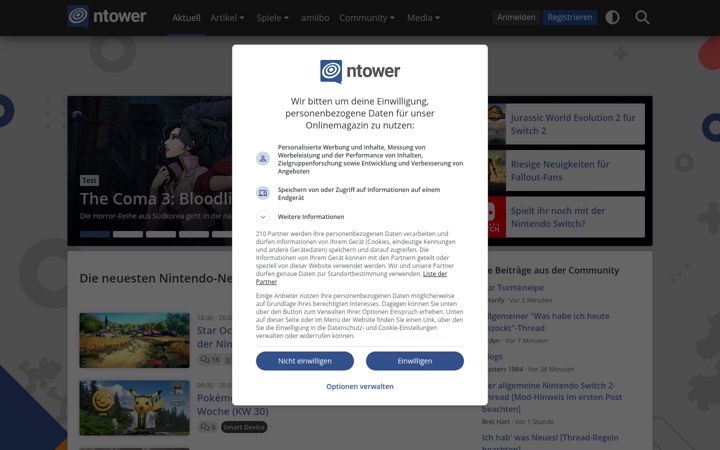Open Jurassic World Evolution 2 article
The width and height of the screenshot is (720, 450).
coord(573,124)
